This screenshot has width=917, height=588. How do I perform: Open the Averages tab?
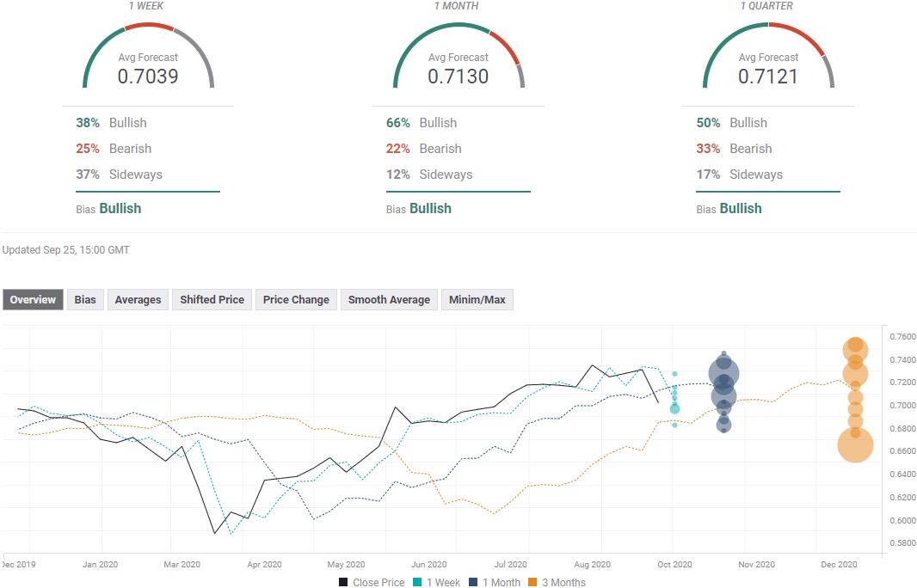point(138,300)
